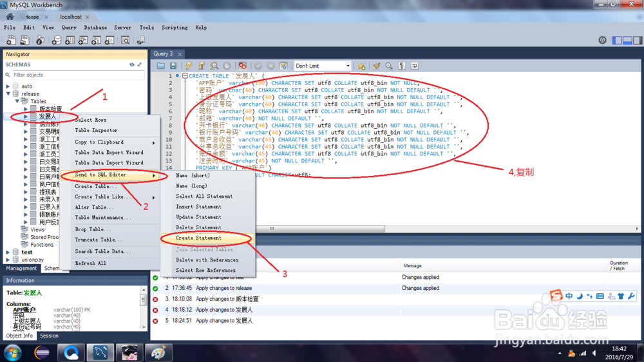Screen dimensions: 644x362
Task: Reconnect to DBMS toolbar icon
Action: (x=141, y=41)
